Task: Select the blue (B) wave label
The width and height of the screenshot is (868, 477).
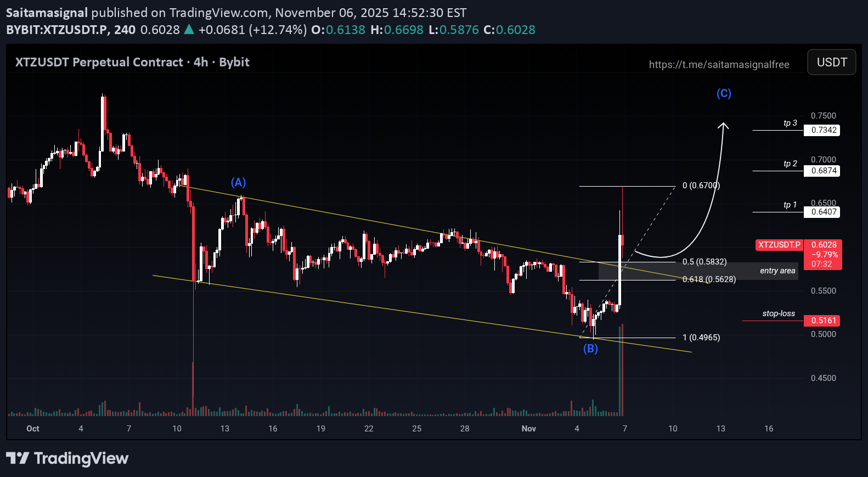Action: point(590,349)
